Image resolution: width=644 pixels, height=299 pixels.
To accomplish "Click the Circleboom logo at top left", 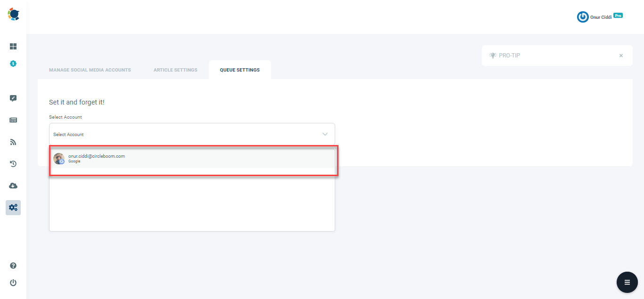I will coord(13,14).
